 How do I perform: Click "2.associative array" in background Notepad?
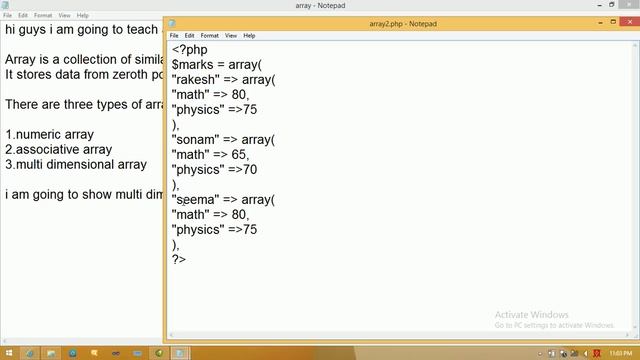(58, 149)
